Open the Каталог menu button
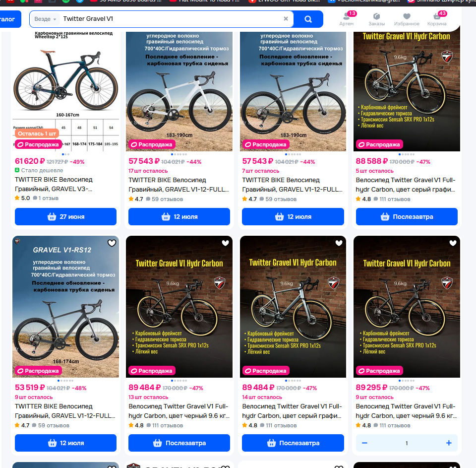The width and height of the screenshot is (476, 468). tap(8, 19)
